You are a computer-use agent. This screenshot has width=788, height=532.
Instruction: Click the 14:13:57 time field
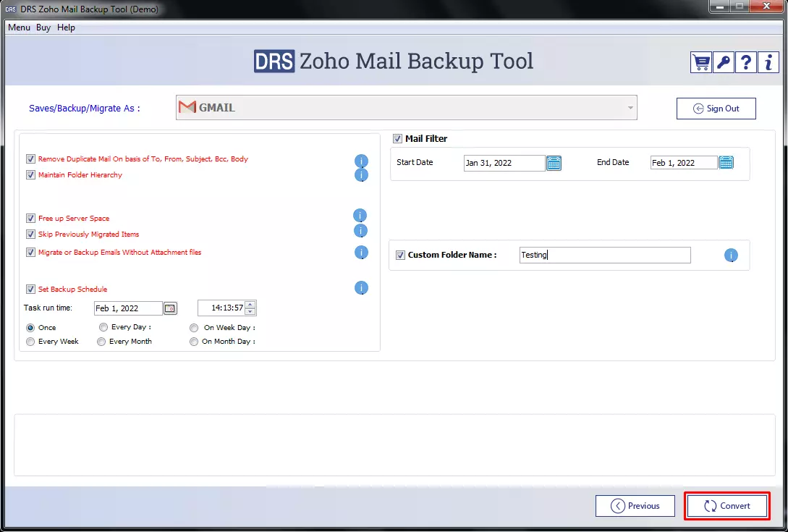coord(221,308)
